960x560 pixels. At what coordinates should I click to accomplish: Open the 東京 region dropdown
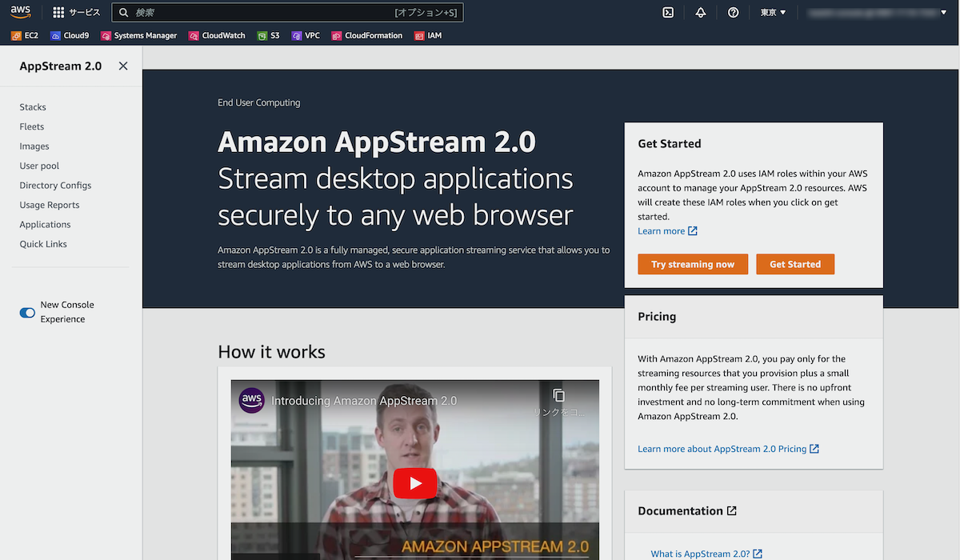[x=772, y=12]
